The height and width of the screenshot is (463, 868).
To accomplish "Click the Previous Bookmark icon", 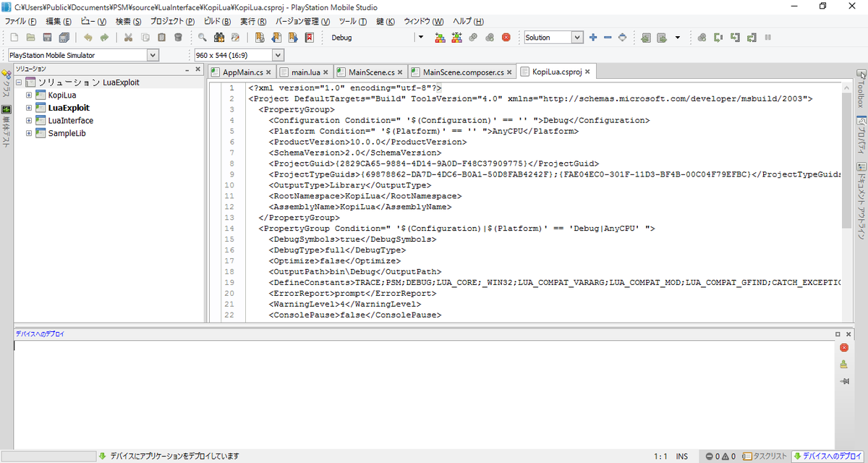I will coord(276,38).
